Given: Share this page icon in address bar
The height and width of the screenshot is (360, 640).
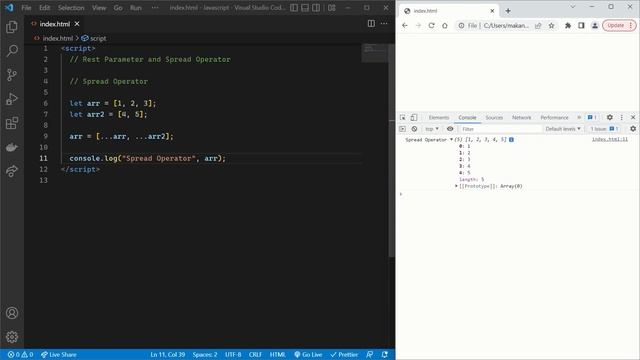Looking at the screenshot, I should pyautogui.click(x=538, y=25).
